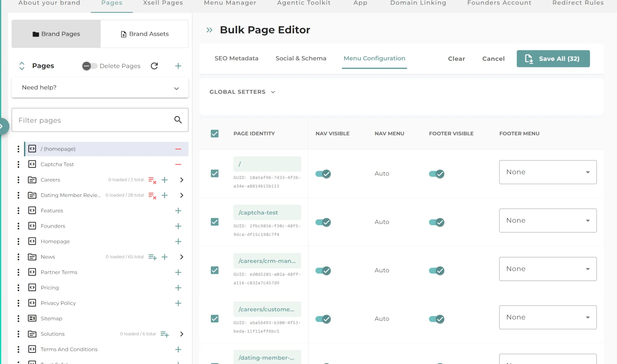617x364 pixels.
Task: Turn off Nav Visible for /careers/crm-man...
Action: 323,270
